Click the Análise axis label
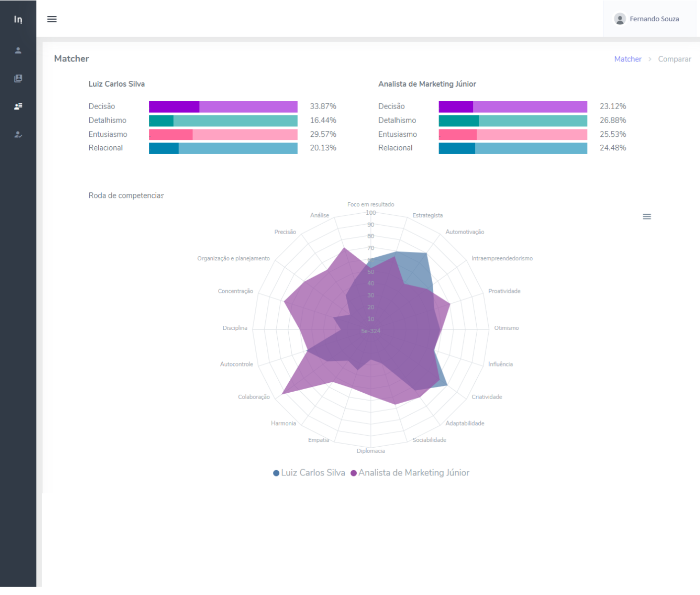Image resolution: width=700 pixels, height=595 pixels. pyautogui.click(x=319, y=215)
